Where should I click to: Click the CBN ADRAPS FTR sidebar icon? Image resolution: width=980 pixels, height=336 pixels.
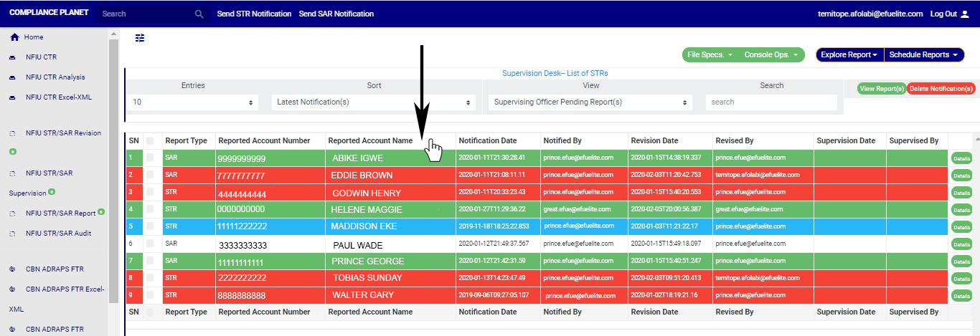tap(12, 269)
